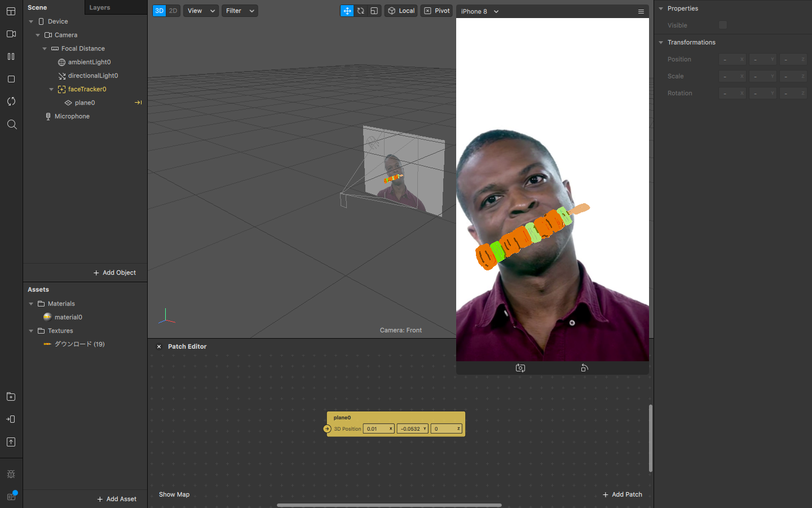
Task: Toggle the Visible checkbox in Properties
Action: point(723,25)
